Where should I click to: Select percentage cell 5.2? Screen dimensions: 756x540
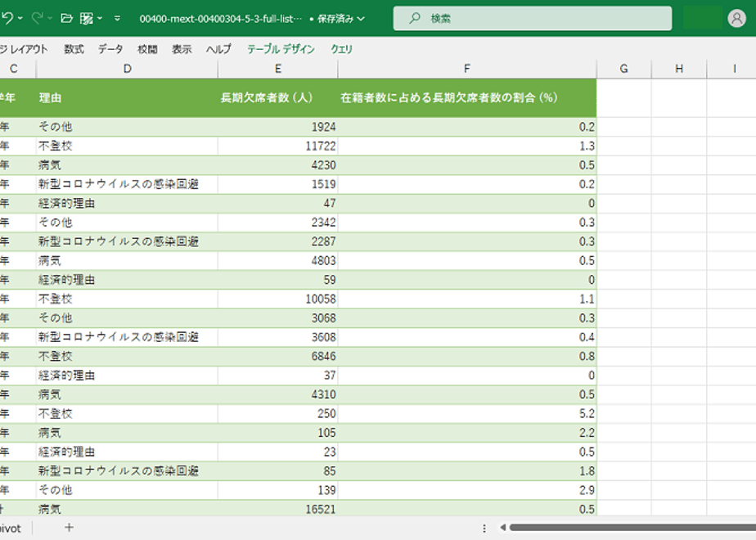click(466, 414)
